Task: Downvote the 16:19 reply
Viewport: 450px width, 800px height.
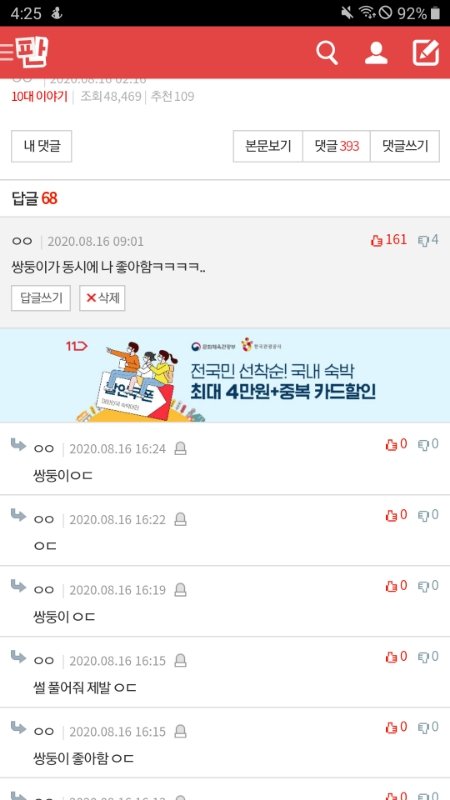Action: click(x=429, y=586)
